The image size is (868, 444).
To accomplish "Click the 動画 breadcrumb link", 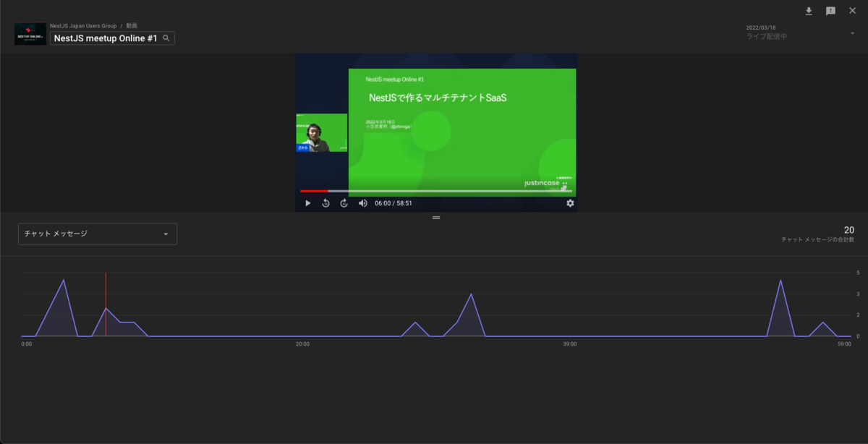I will 132,25.
